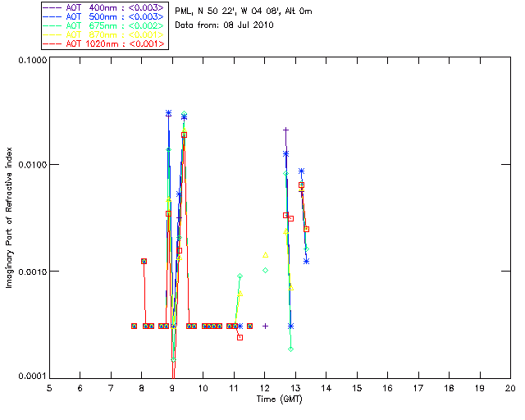Click the raised red square marker just after time 8
This screenshot has width=525, height=420.
144,261
